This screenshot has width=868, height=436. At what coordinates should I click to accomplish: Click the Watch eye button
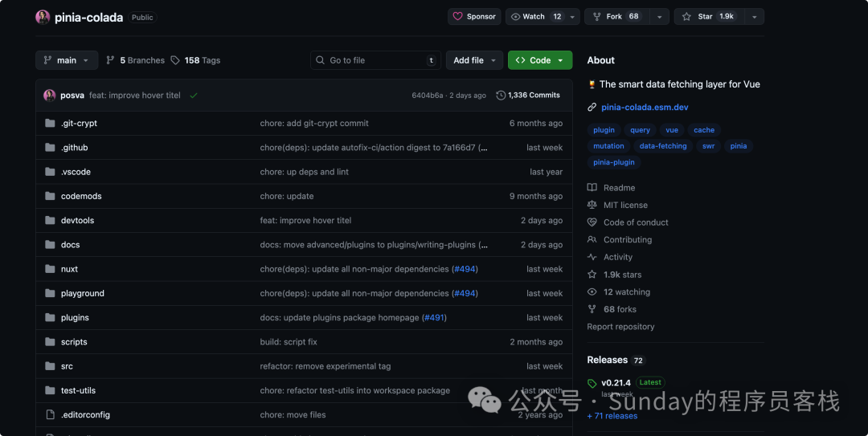(535, 17)
